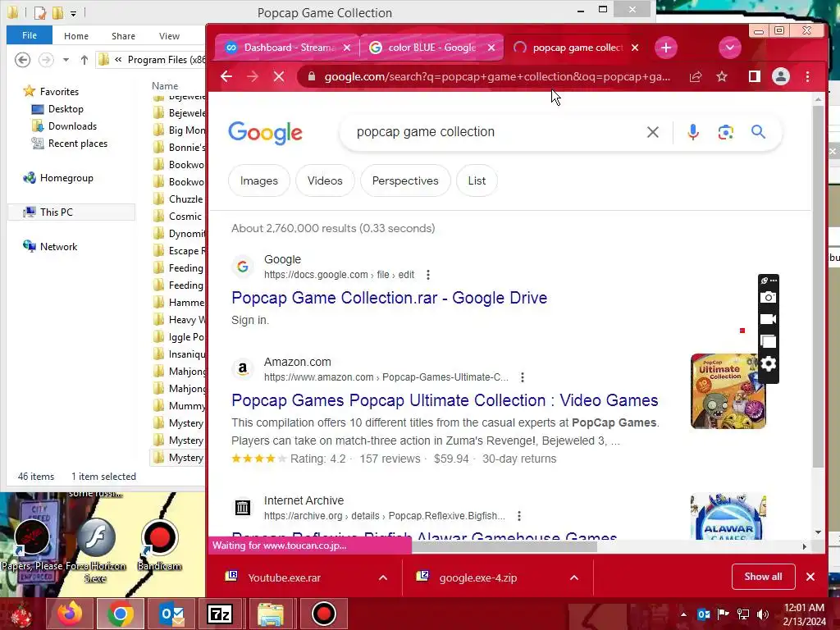840x630 pixels.
Task: Filter results by Perspectives
Action: 405,180
